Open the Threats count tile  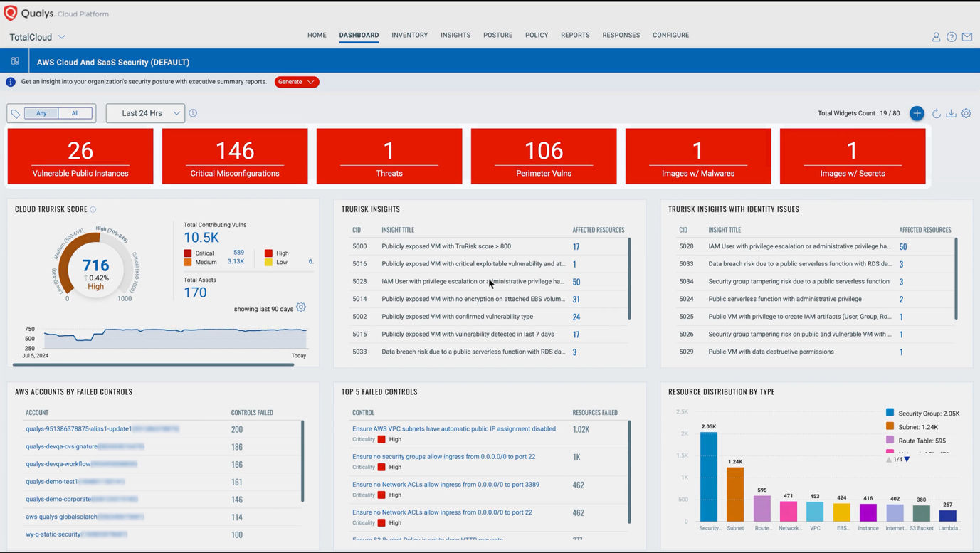389,157
